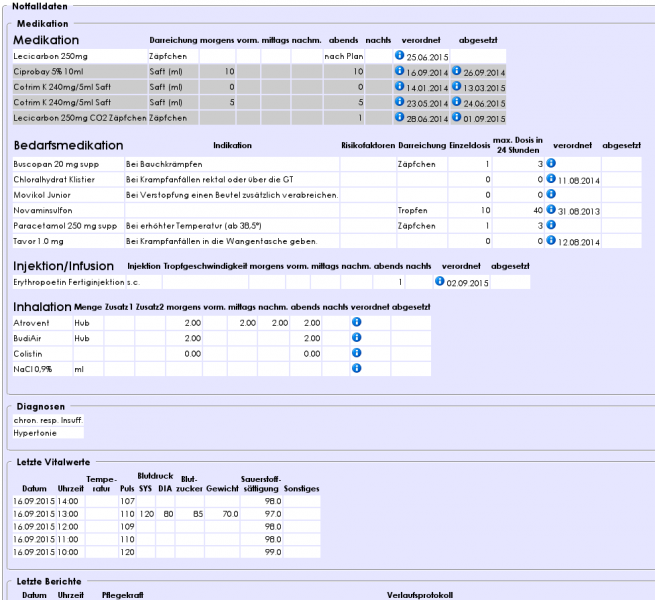Open info icon beside 13.03.2015 Cotrim K date
This screenshot has width=655, height=600.
click(x=457, y=86)
